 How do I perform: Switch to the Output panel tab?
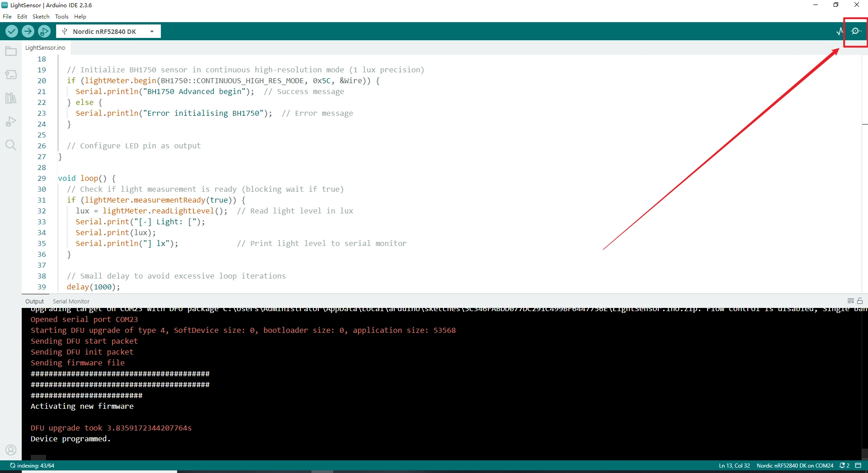click(x=34, y=301)
